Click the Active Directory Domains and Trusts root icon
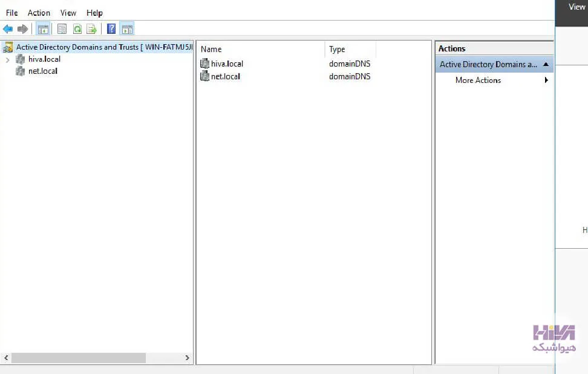This screenshot has height=374, width=588. click(8, 47)
